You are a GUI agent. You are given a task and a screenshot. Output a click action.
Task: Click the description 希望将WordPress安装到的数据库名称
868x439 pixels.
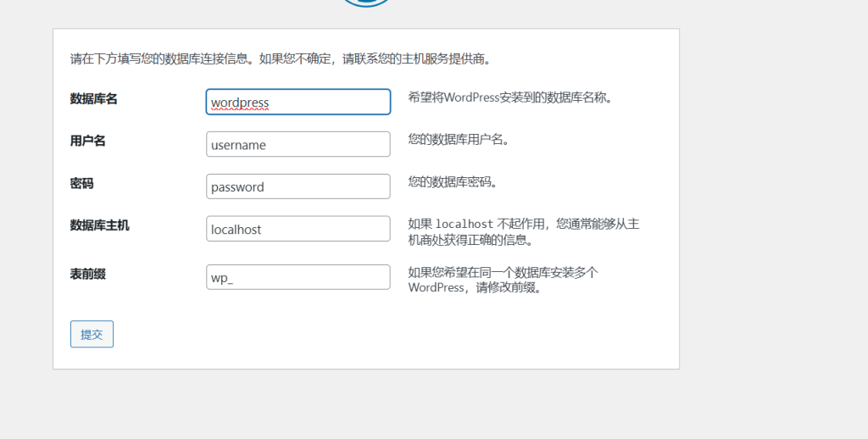(x=509, y=97)
